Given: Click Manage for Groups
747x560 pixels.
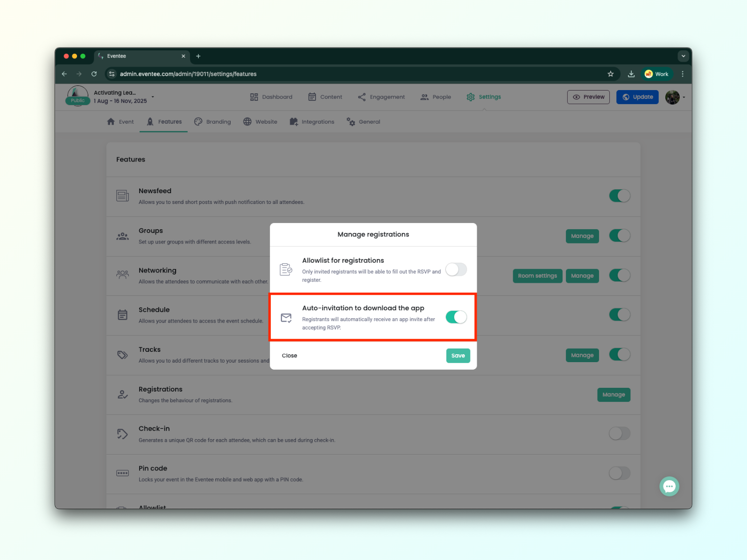Looking at the screenshot, I should coord(582,236).
